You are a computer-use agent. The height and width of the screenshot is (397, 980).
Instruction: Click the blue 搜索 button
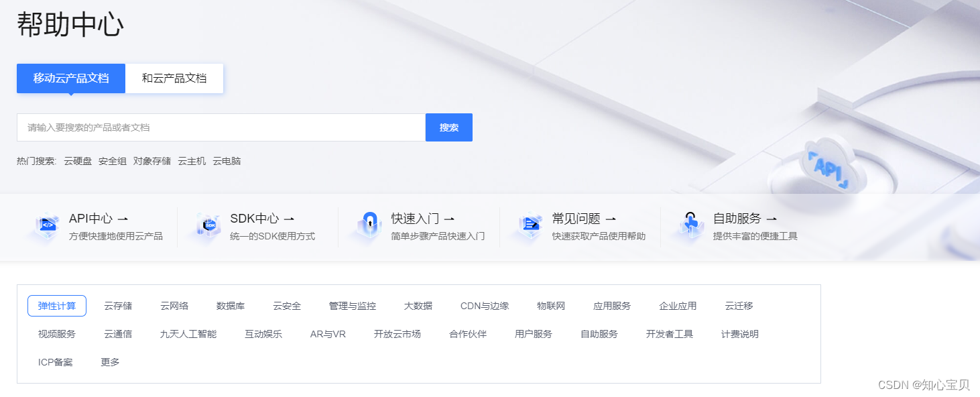click(449, 127)
